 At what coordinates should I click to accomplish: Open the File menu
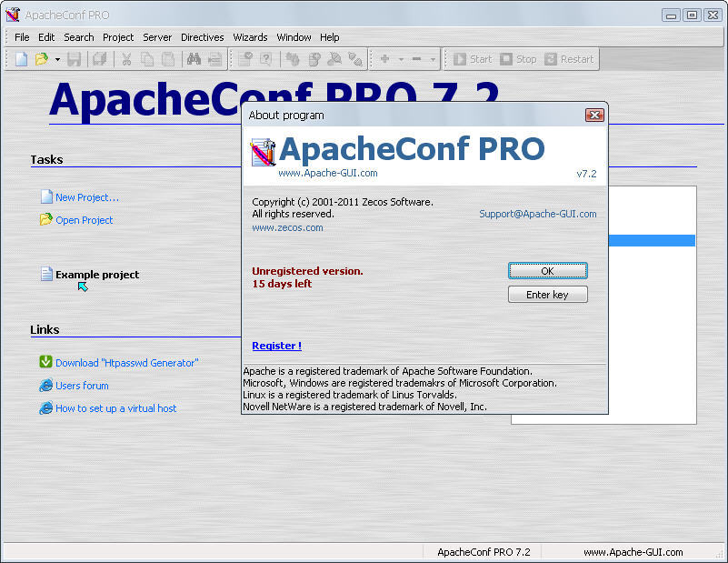(22, 37)
